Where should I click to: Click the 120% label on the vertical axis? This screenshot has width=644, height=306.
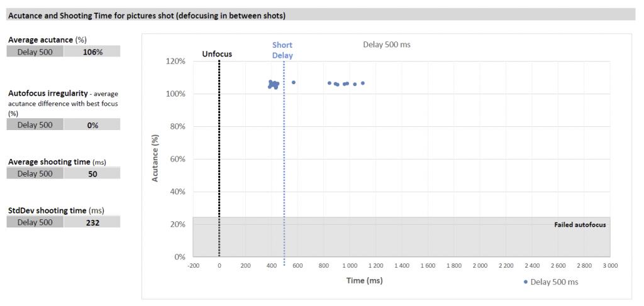coord(175,62)
